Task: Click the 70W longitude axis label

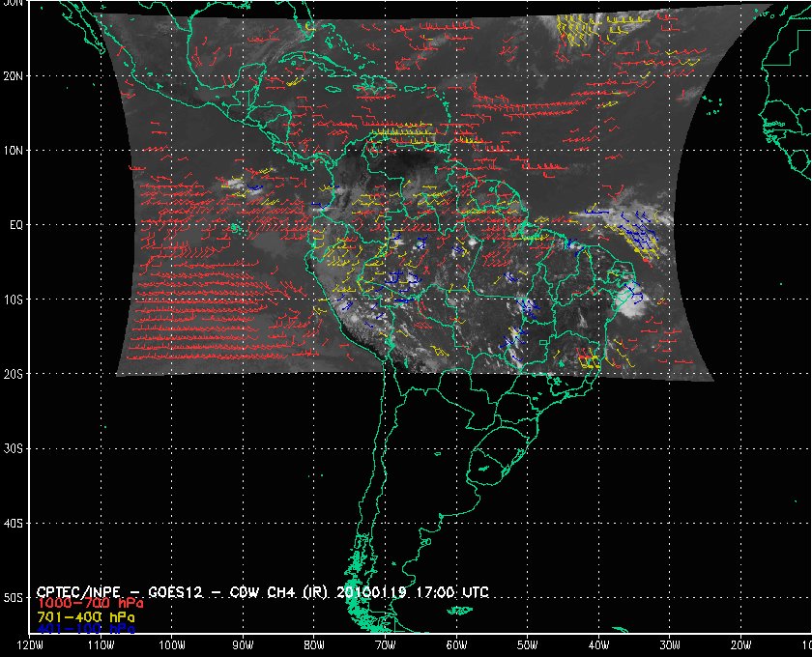Action: [x=385, y=644]
